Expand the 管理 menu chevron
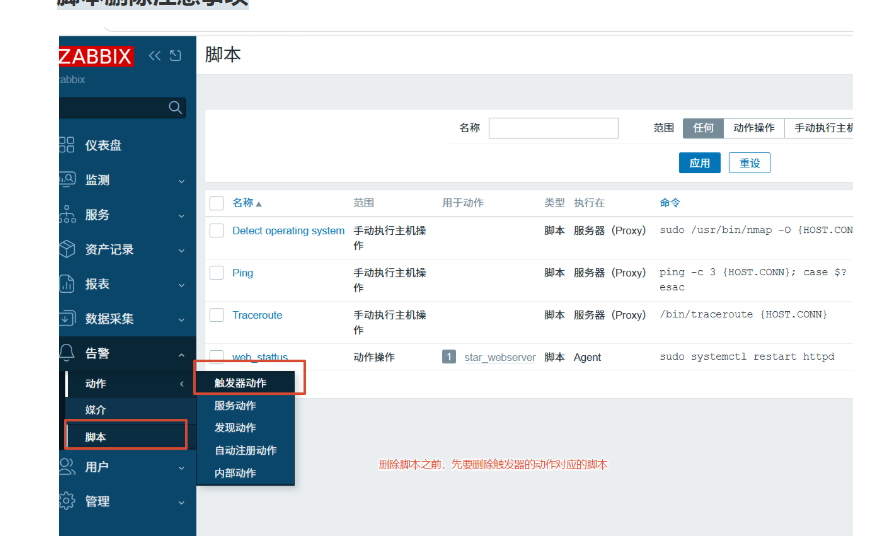Image resolution: width=889 pixels, height=536 pixels. 181,503
